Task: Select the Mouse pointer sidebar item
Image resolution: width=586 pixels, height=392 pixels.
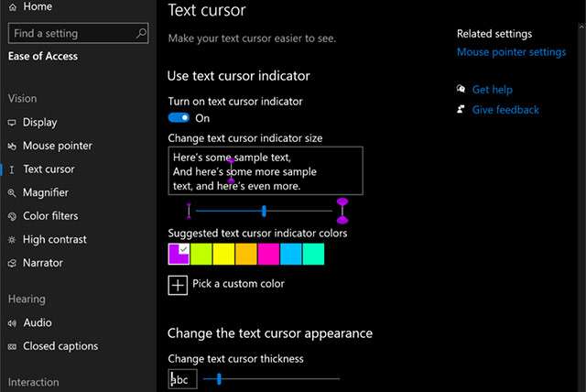Action: pos(57,146)
